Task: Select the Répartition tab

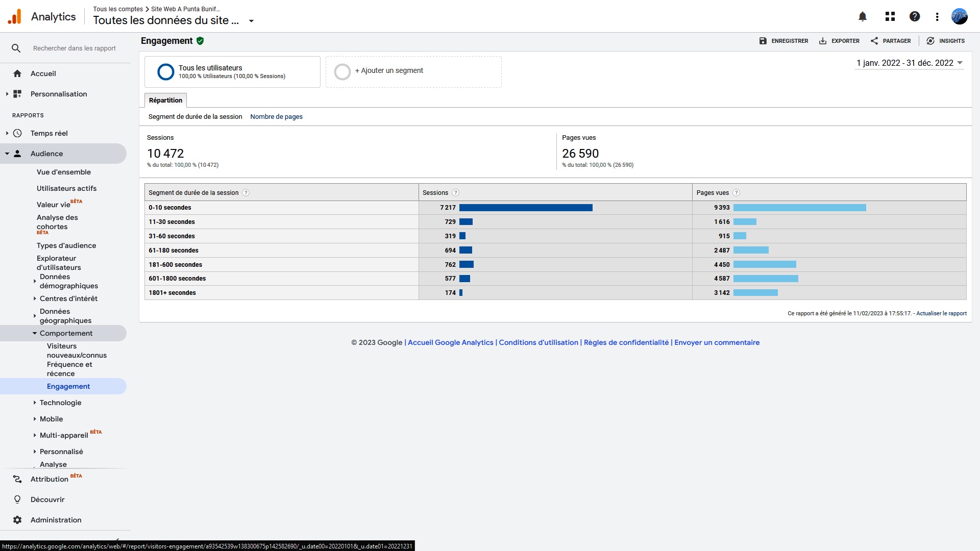Action: [x=165, y=101]
